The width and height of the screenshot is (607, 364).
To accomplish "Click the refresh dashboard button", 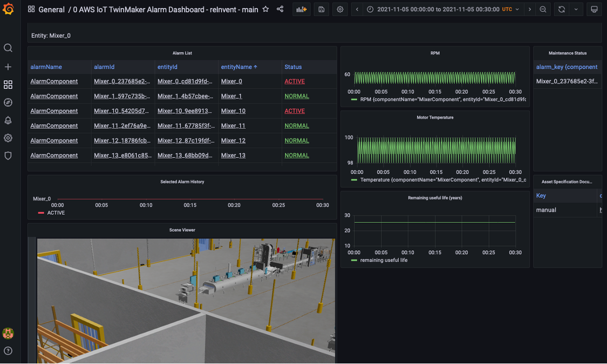I will 561,9.
